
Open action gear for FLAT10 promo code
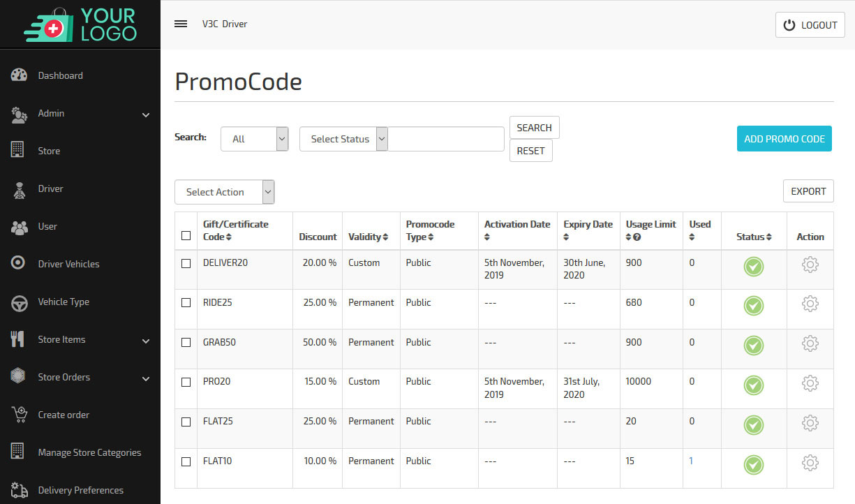pyautogui.click(x=810, y=463)
